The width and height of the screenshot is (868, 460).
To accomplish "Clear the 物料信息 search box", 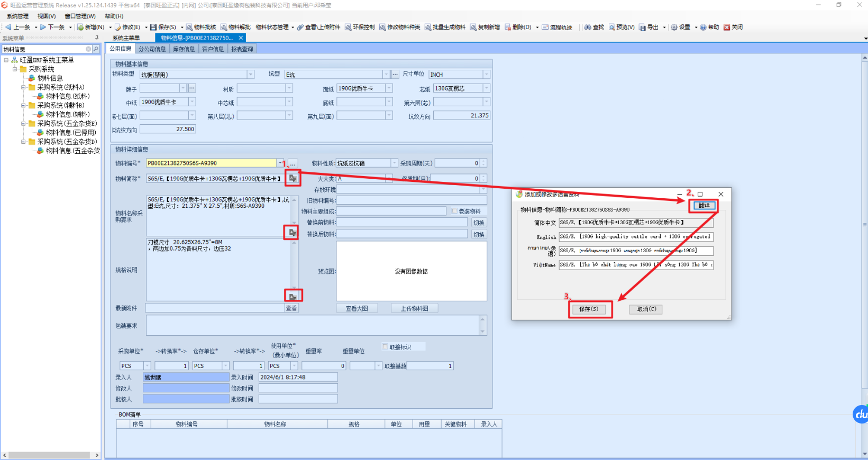I will 88,49.
